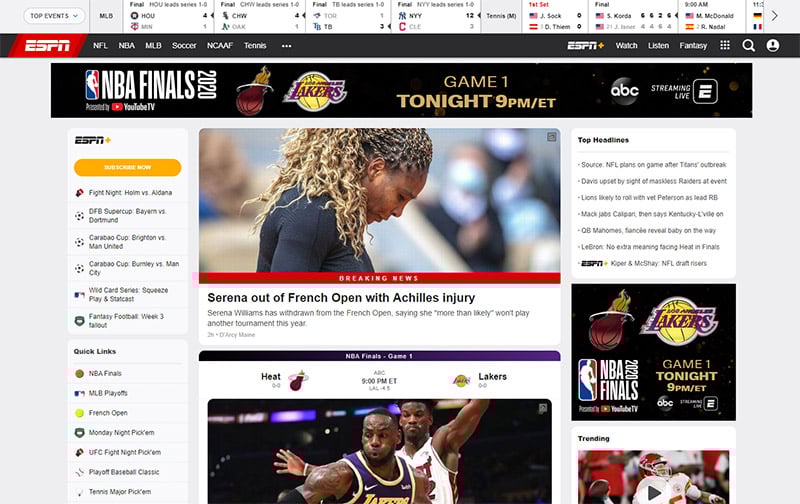Open HOU vs MIN final score

point(168,16)
